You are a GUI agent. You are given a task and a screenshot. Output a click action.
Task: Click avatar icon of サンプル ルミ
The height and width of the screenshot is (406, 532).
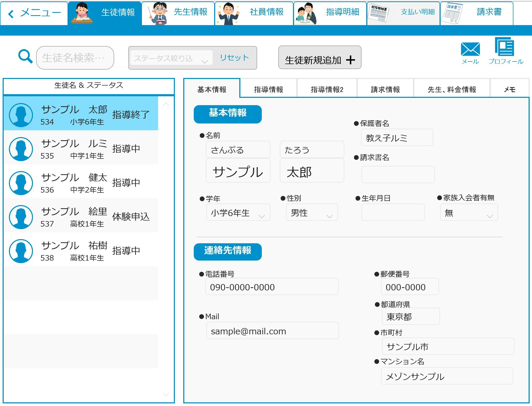[x=21, y=149]
